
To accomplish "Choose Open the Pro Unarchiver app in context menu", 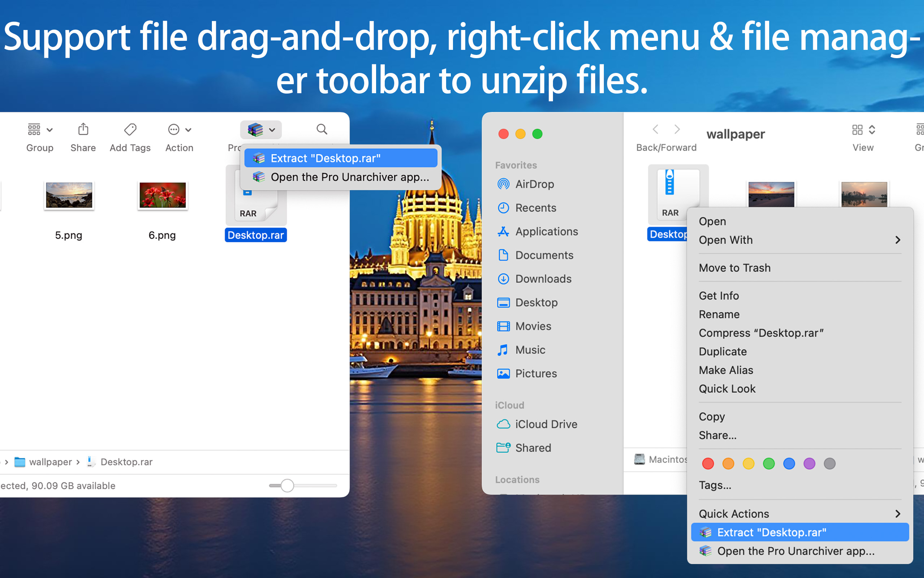I will click(x=800, y=551).
